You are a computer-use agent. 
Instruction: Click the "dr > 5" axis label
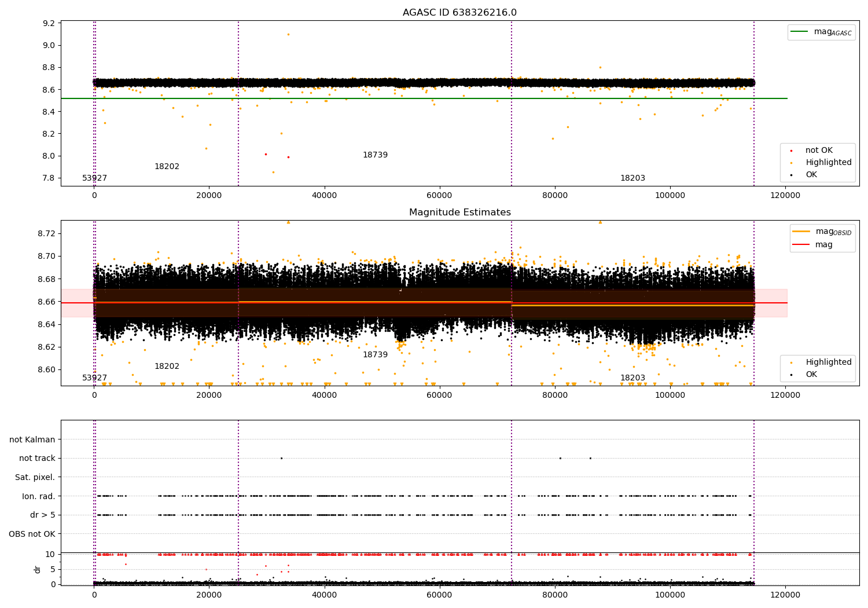pos(43,515)
